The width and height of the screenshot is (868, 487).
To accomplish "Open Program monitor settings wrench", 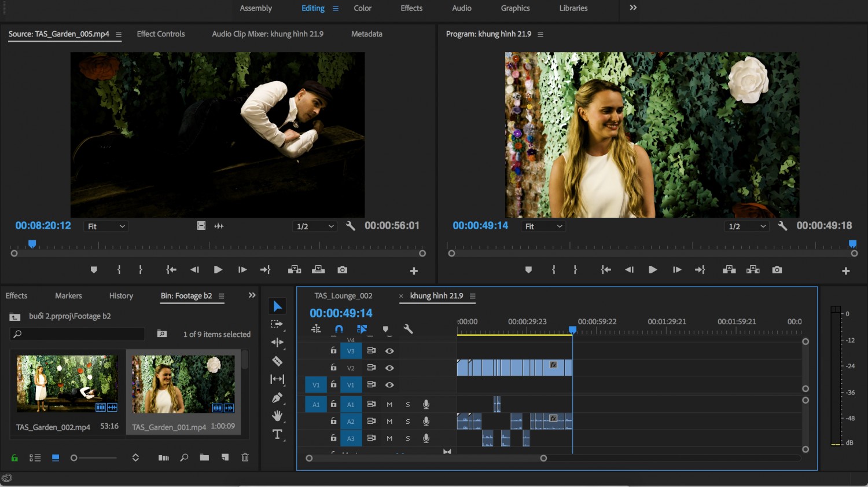I will 782,226.
